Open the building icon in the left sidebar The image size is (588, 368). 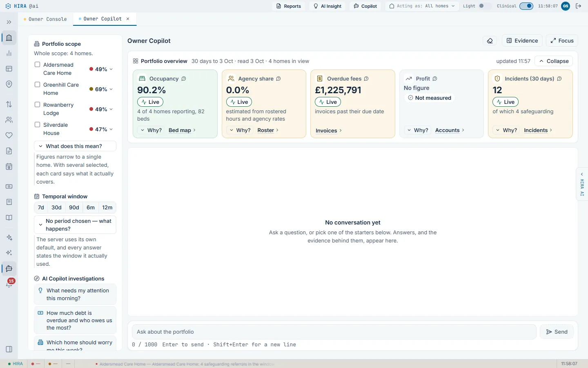pyautogui.click(x=9, y=38)
